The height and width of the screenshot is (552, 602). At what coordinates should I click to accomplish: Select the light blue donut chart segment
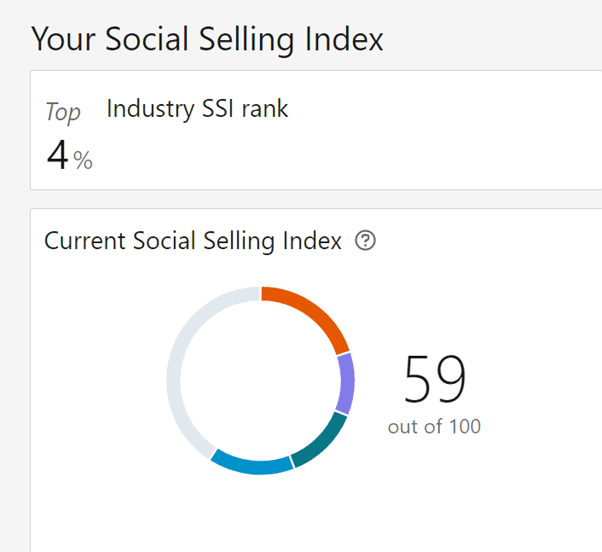(250, 464)
